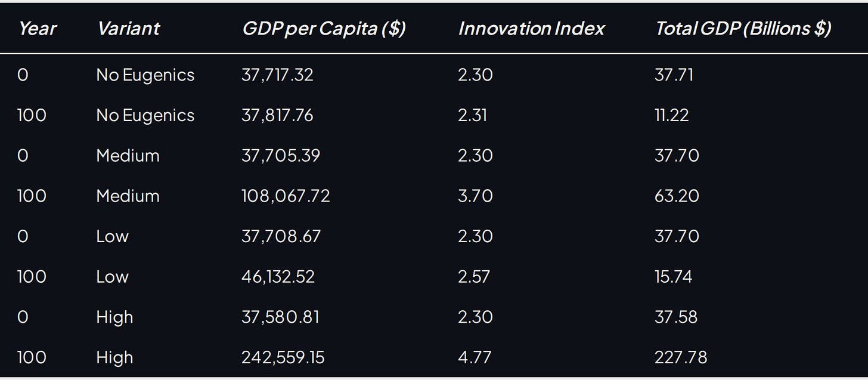The width and height of the screenshot is (868, 380).
Task: Select the 2.57 innovation index value
Action: tap(475, 277)
